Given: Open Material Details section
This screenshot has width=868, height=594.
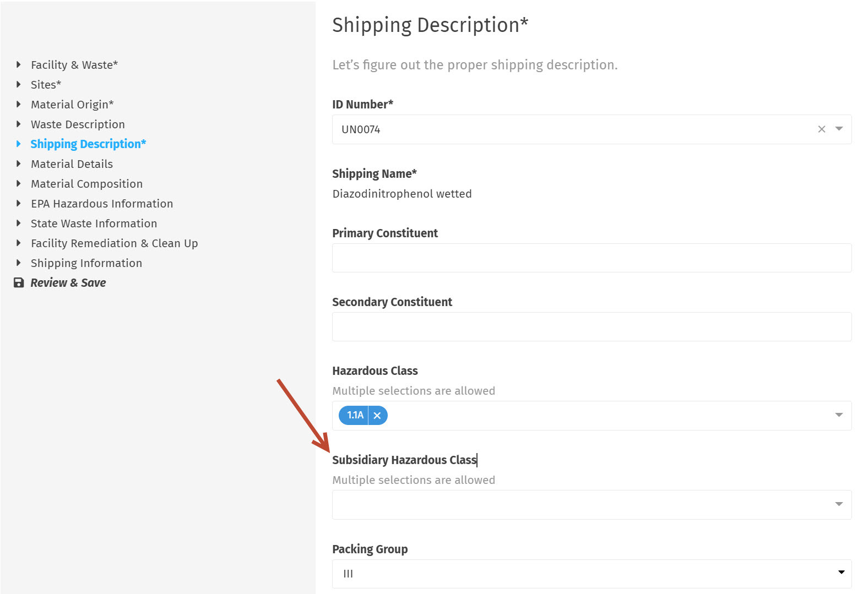Looking at the screenshot, I should (x=72, y=164).
